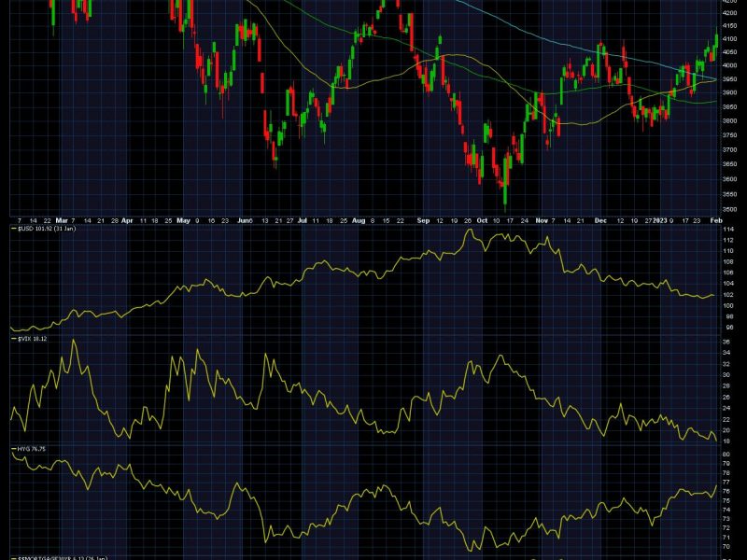This screenshot has height=560, width=747.
Task: Select the Aug label on date axis
Action: tap(359, 220)
